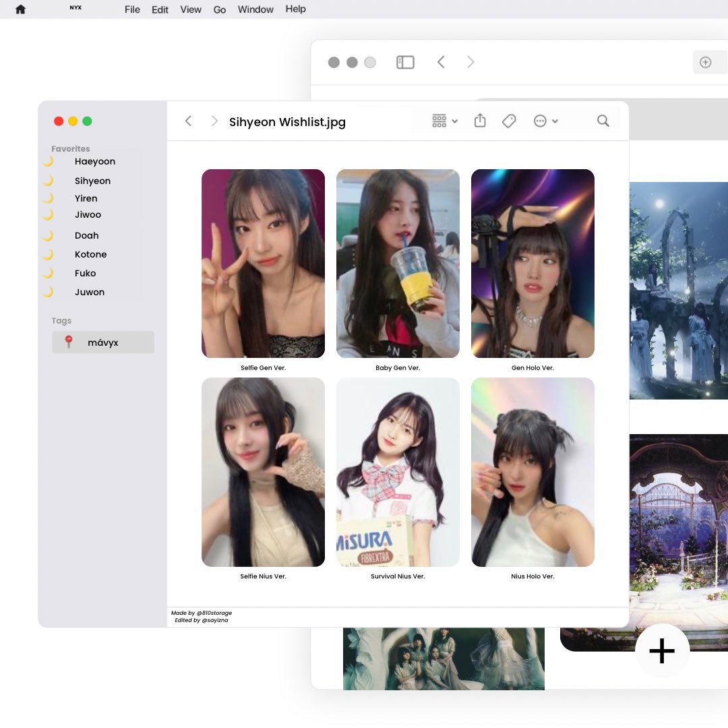Click the Baby Gen Ver. caption
The image size is (728, 728).
(398, 368)
